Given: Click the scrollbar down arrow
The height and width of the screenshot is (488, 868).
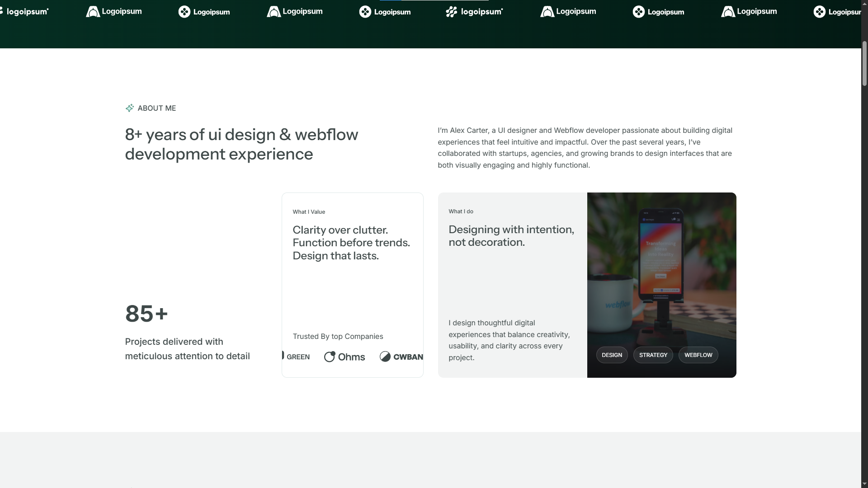Looking at the screenshot, I should click(864, 484).
